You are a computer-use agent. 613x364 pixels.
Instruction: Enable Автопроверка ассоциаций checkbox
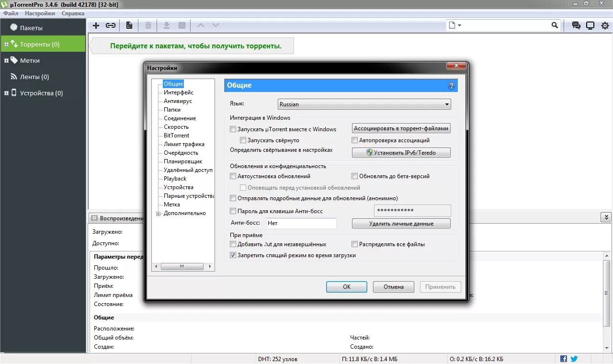click(x=355, y=140)
